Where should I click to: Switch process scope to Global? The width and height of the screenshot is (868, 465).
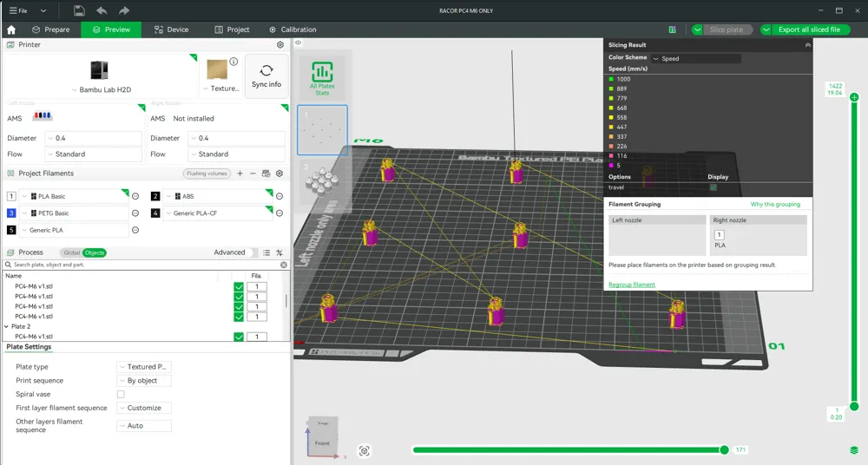click(71, 252)
